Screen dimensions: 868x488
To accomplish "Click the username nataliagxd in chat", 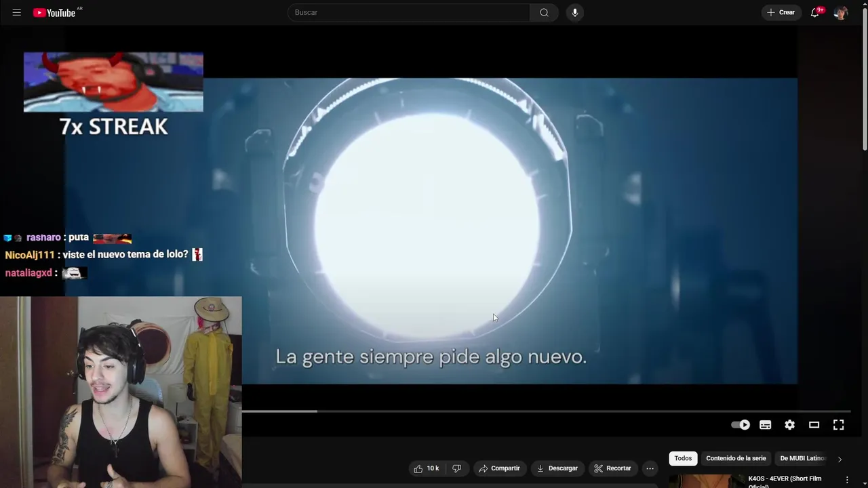I will tap(28, 273).
